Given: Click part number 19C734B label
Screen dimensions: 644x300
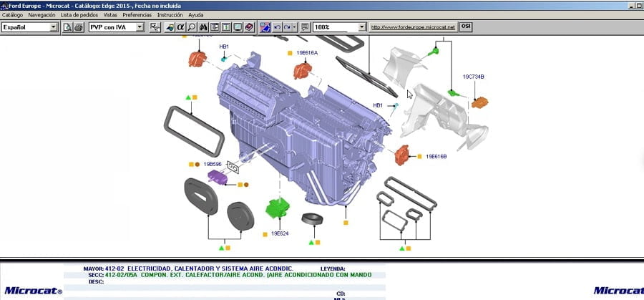Looking at the screenshot, I should pyautogui.click(x=474, y=77).
